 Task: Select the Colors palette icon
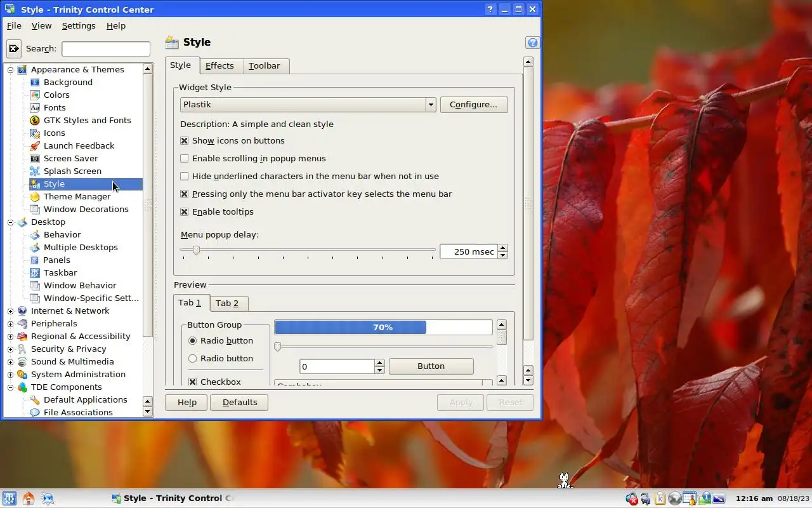pyautogui.click(x=34, y=95)
